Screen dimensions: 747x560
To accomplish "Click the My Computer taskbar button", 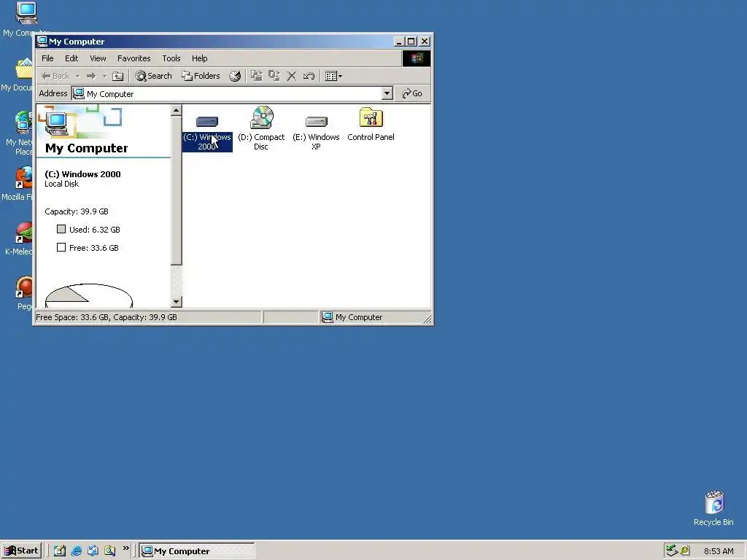I will [x=197, y=551].
